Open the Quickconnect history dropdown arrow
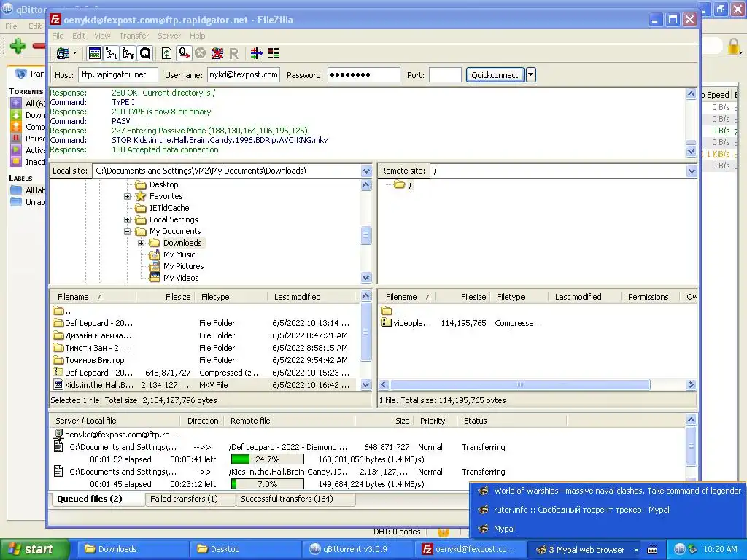The image size is (747, 560). pos(531,75)
